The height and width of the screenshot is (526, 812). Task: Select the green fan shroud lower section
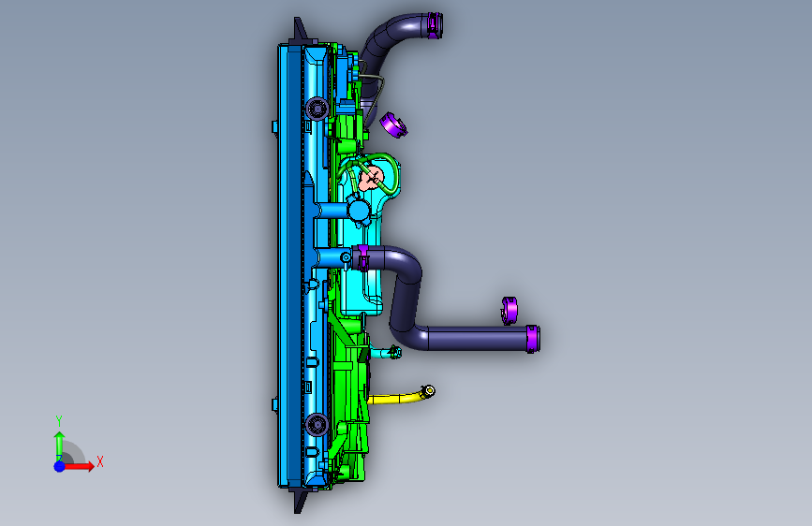point(350,403)
